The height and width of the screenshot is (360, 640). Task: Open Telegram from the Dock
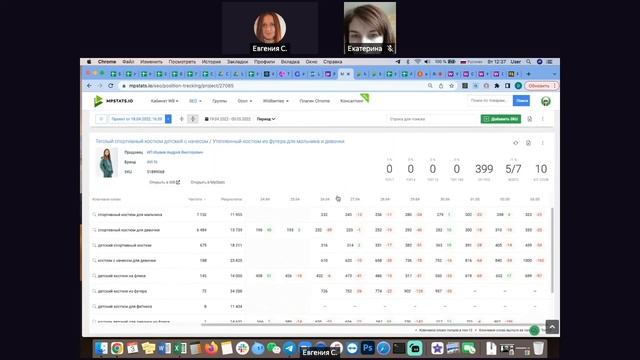click(x=289, y=348)
